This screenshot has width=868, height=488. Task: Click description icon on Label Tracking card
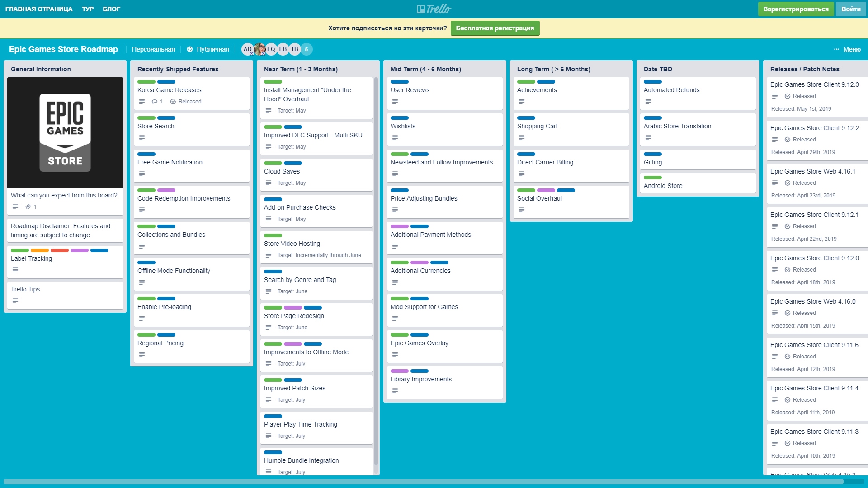click(15, 270)
